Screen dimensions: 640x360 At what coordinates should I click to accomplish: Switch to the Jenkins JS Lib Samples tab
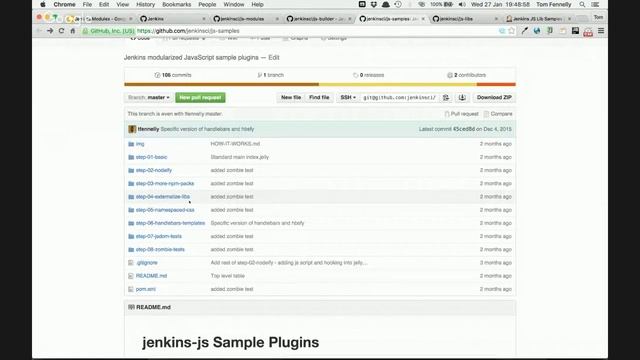coord(538,19)
